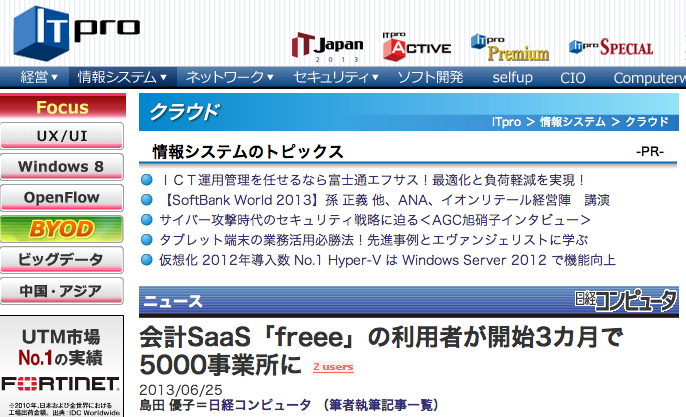Visit the ITpro Active logo link
686x417 pixels.
tap(416, 46)
